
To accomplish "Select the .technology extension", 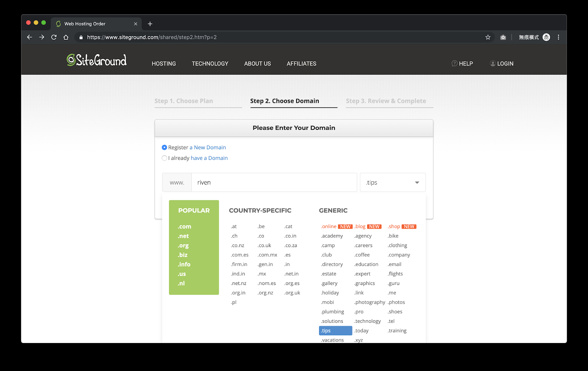I will (x=367, y=321).
